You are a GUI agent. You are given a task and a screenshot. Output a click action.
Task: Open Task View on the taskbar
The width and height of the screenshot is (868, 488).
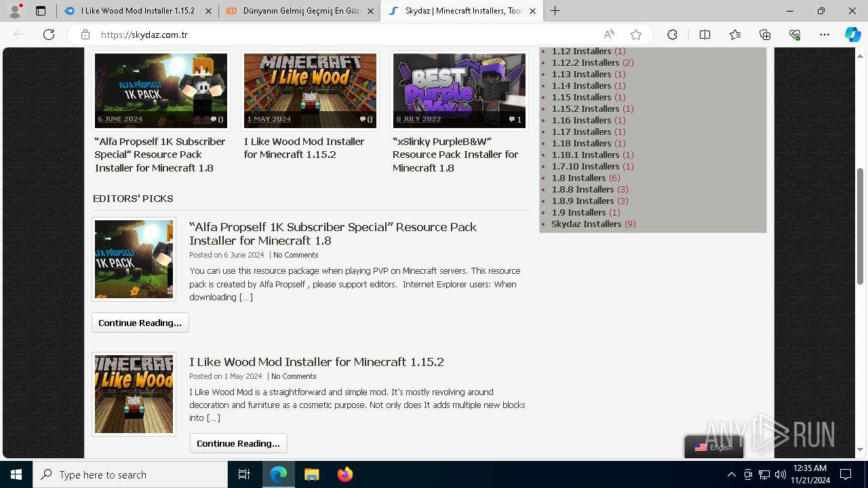point(244,474)
